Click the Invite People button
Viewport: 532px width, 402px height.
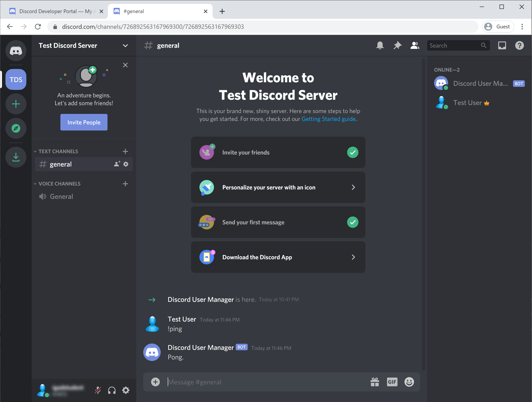pos(84,122)
